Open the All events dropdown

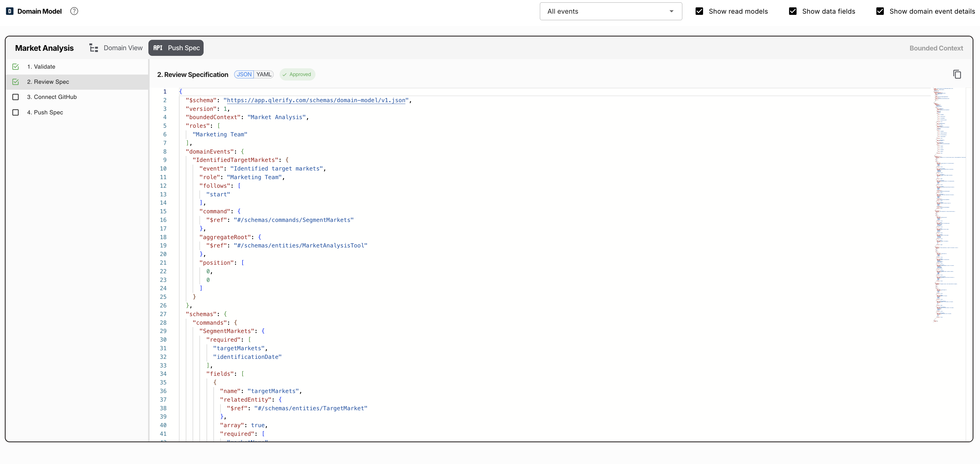click(x=610, y=11)
